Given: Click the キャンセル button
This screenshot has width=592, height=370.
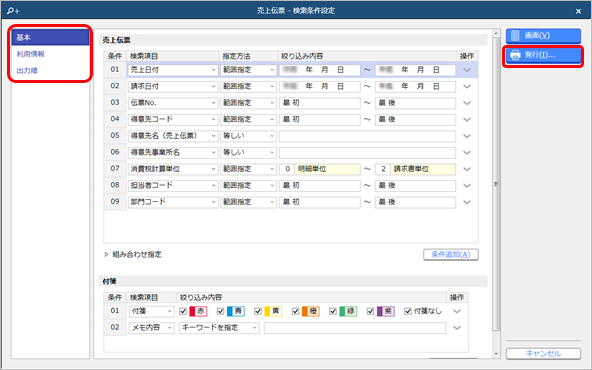Looking at the screenshot, I should pos(543,353).
